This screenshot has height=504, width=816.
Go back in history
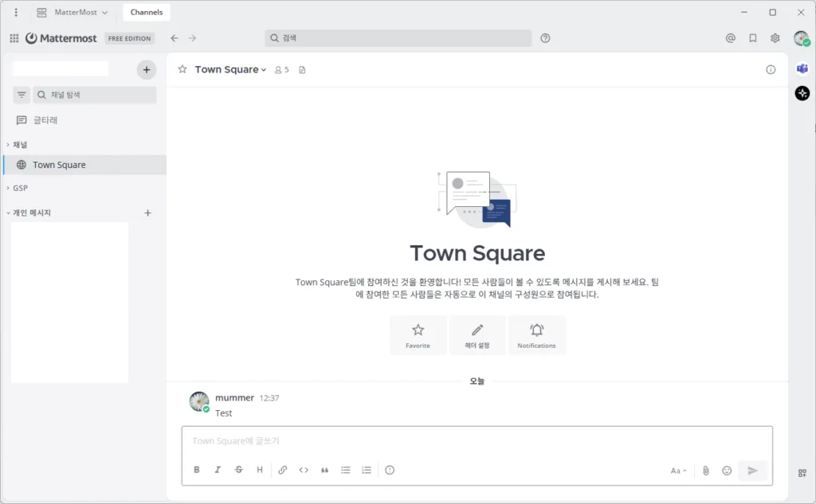(x=175, y=38)
